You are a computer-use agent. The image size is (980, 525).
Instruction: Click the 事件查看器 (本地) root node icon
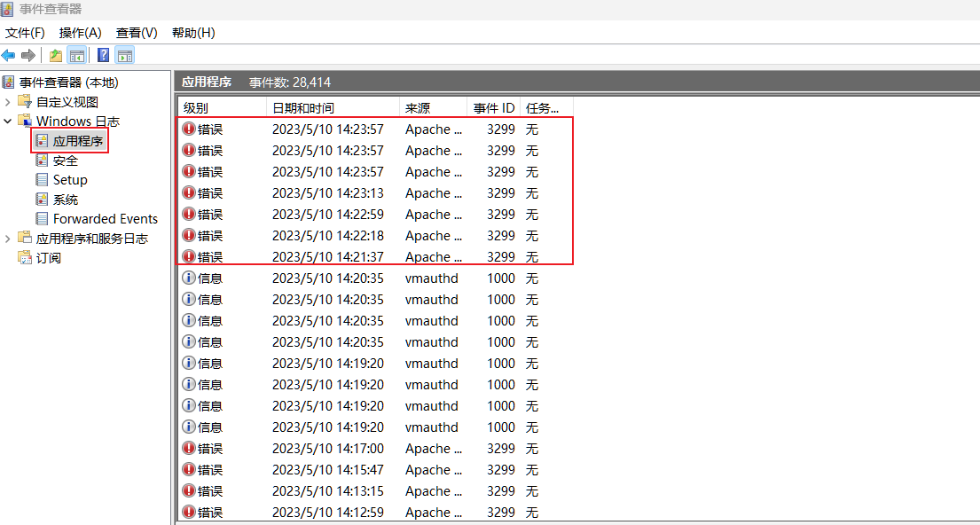8,82
